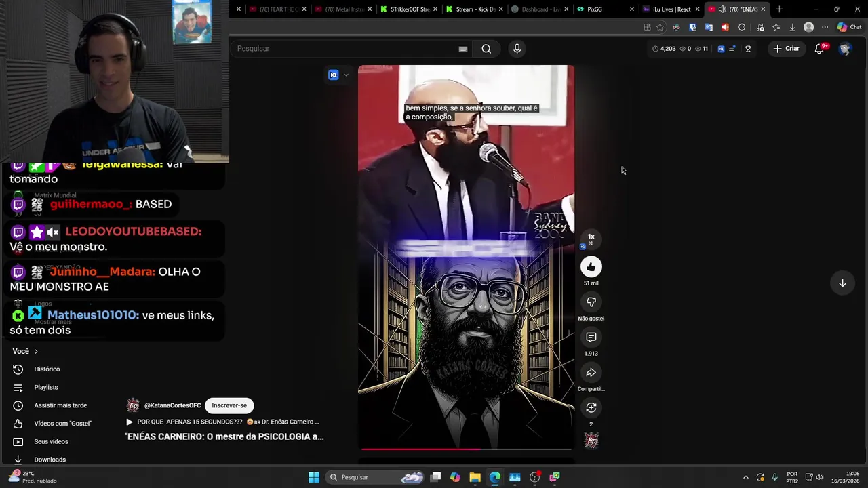
Task: Click the Não gostei dislike icon
Action: 591,302
